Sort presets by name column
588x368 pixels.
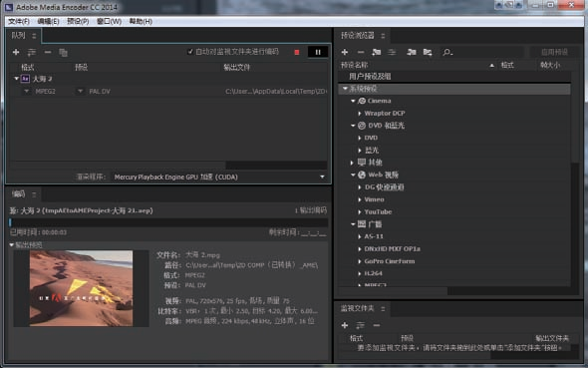tap(354, 65)
